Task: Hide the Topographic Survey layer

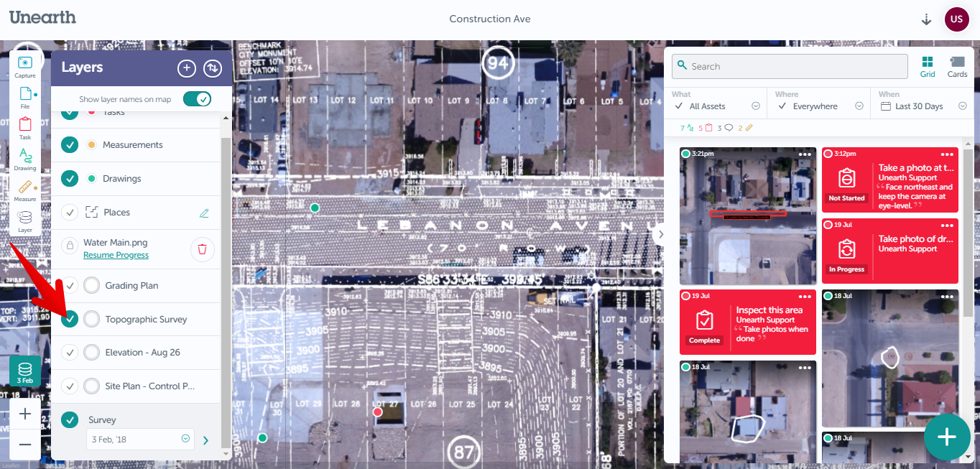Action: [x=70, y=320]
